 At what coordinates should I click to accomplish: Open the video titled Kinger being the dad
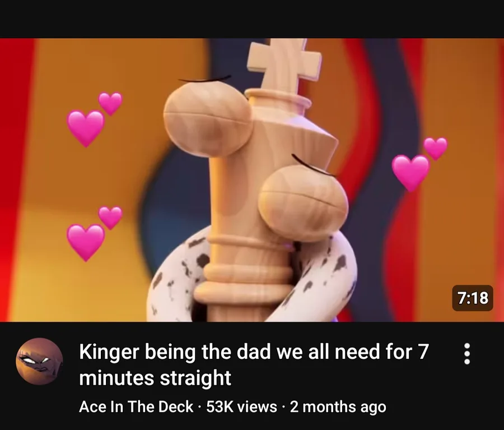tap(254, 364)
